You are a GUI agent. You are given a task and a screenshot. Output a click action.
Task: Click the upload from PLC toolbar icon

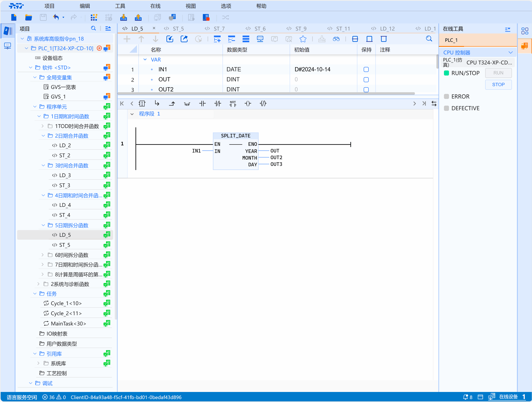tap(138, 17)
